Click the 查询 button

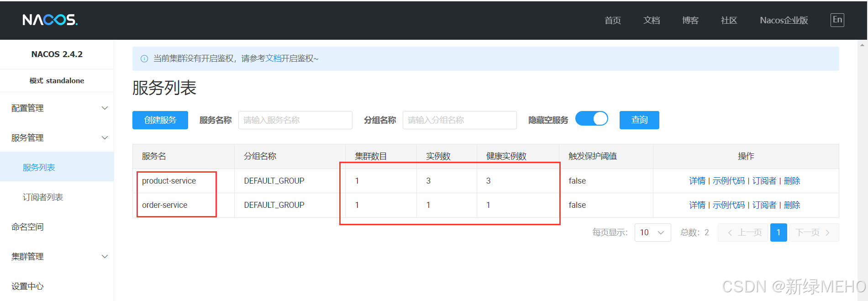639,120
